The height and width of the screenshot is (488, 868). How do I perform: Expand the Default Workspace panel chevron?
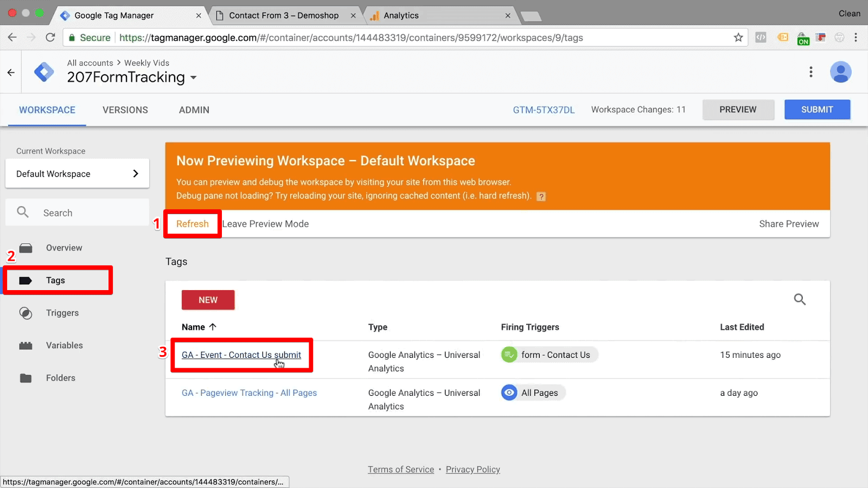point(136,174)
